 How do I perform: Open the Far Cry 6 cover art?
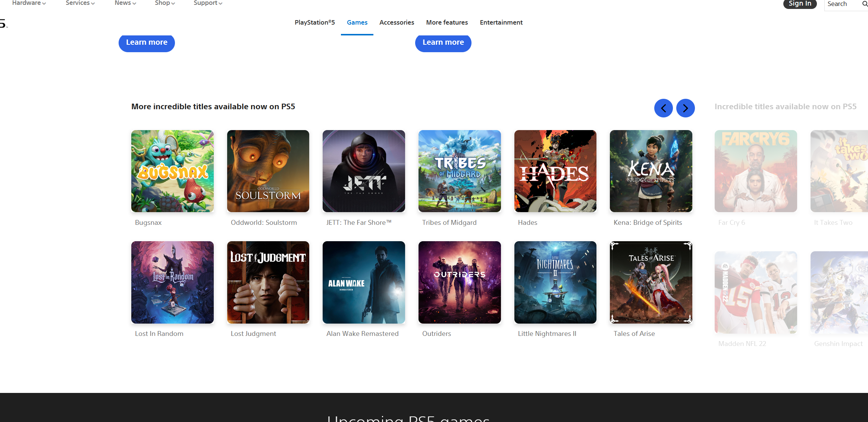pos(756,171)
